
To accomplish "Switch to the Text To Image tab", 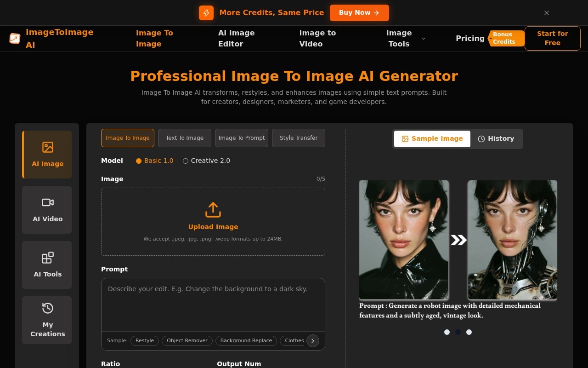I will (185, 138).
